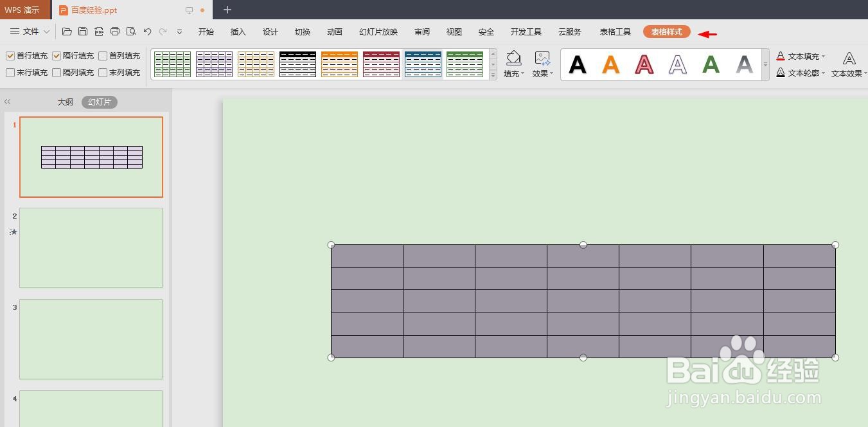Apply the black WordArt style A
Image resolution: width=868 pixels, height=427 pixels.
coord(578,64)
